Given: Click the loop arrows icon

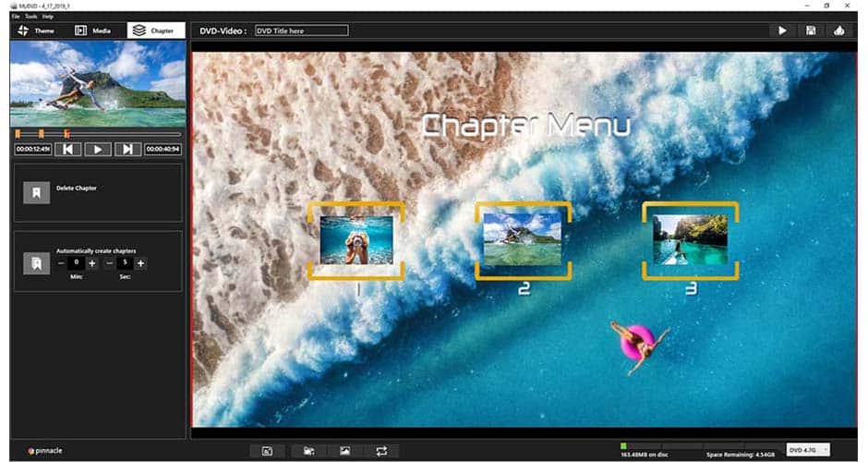Looking at the screenshot, I should [x=381, y=451].
